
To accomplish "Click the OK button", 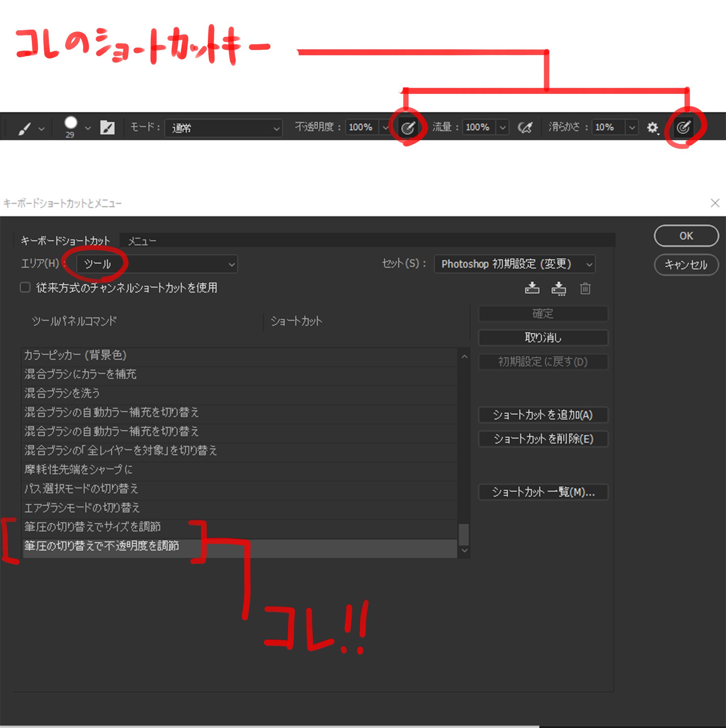I will coord(686,236).
